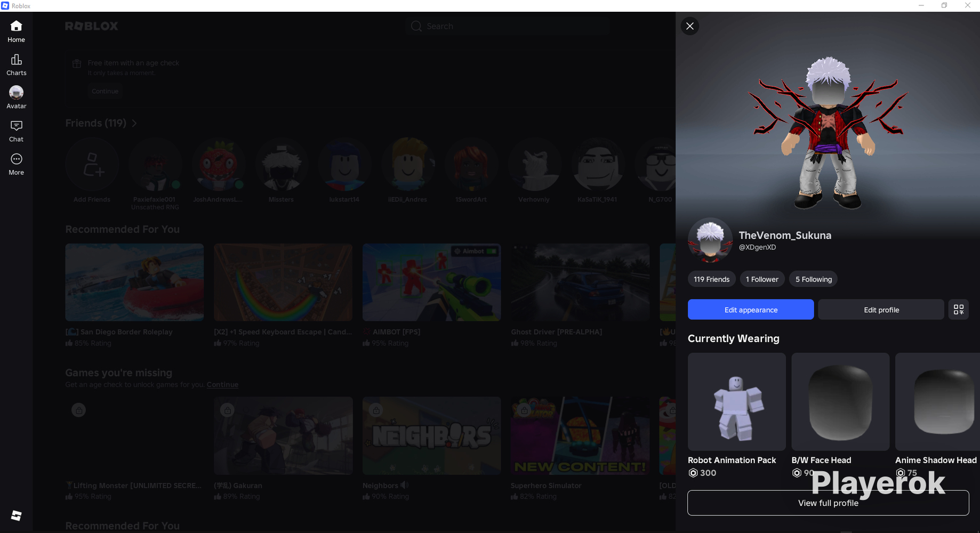Screen dimensions: 980x533
Task: Open friend JoshAndrewsL's avatar
Action: pos(218,164)
